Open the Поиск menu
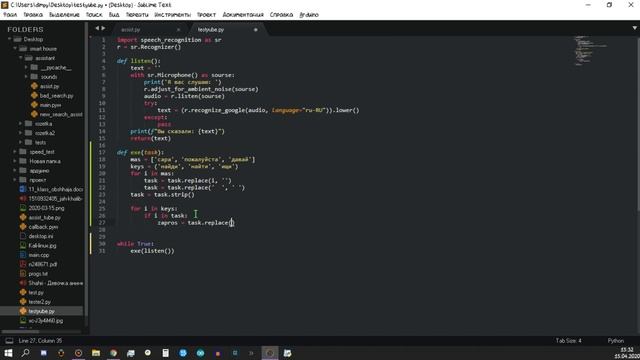Screen dimensions: 640x360 tap(94, 15)
